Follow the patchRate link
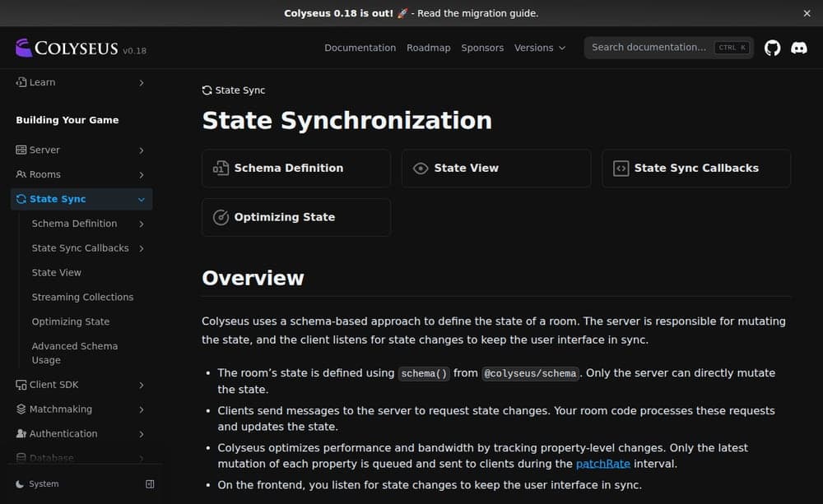823x504 pixels. 602,464
